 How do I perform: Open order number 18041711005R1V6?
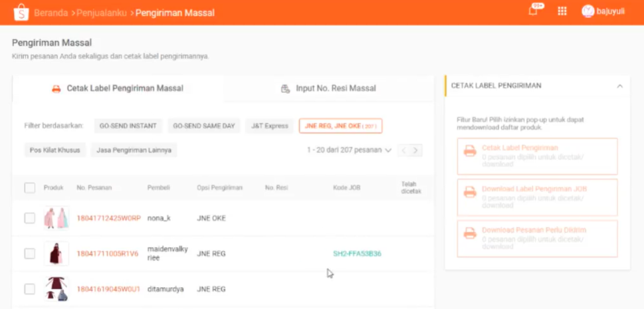click(x=108, y=254)
